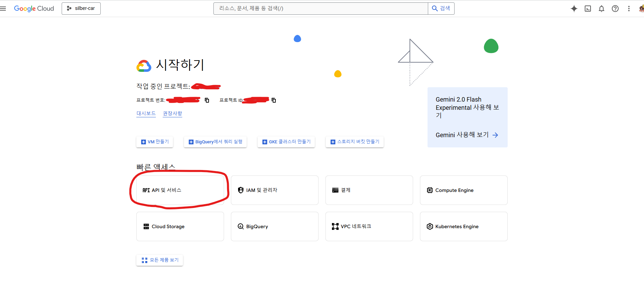Click the plus icon on VM 만들기
Screen dimensions: 644x300
pyautogui.click(x=144, y=142)
